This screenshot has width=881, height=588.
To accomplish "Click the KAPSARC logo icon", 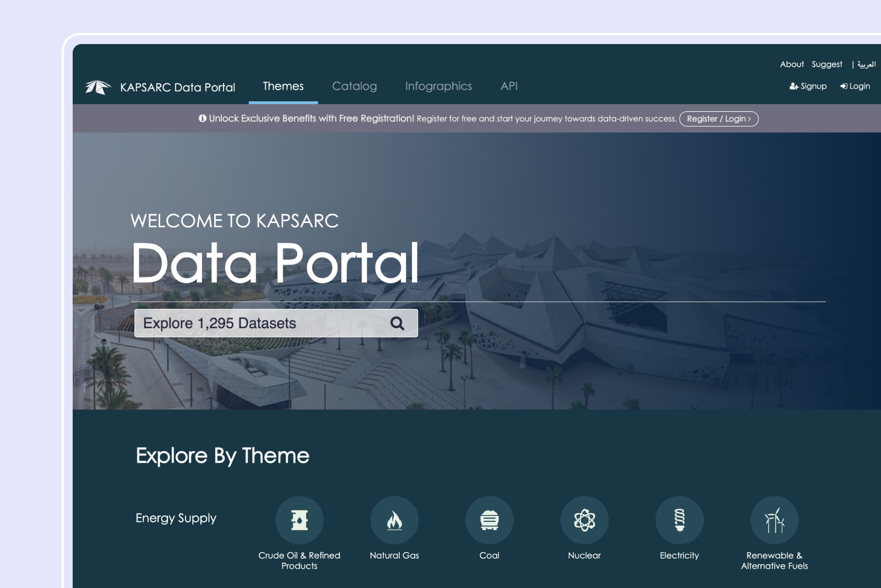I will click(x=98, y=87).
